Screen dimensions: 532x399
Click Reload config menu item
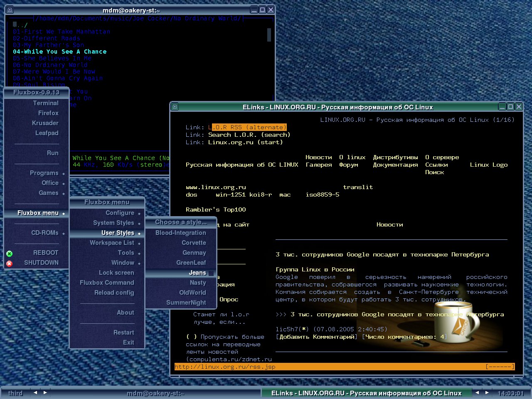(107, 293)
